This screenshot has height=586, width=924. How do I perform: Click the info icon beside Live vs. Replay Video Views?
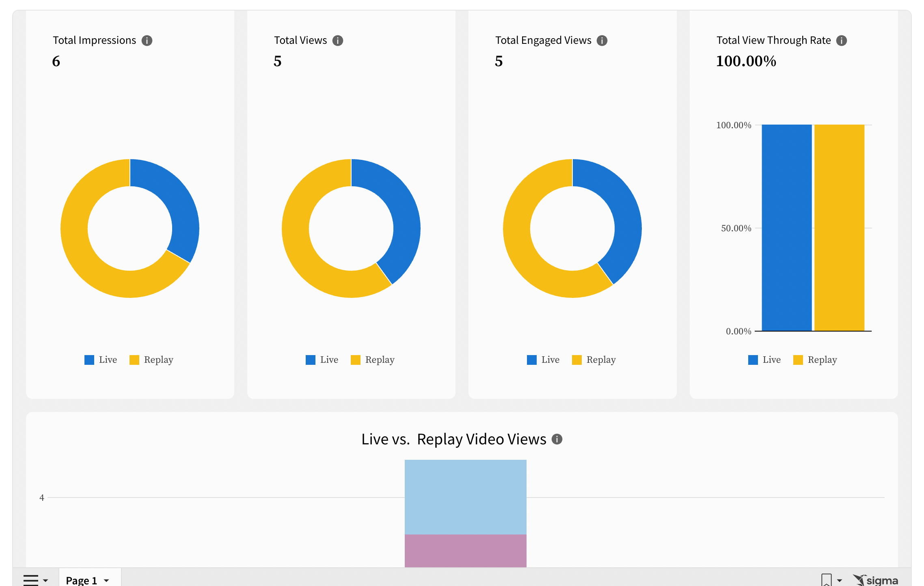tap(557, 439)
